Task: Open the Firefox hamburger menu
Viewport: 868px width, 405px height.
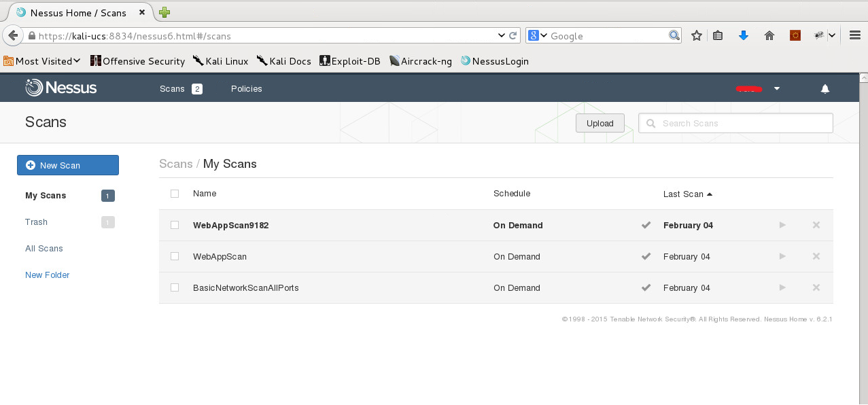Action: pyautogui.click(x=855, y=35)
